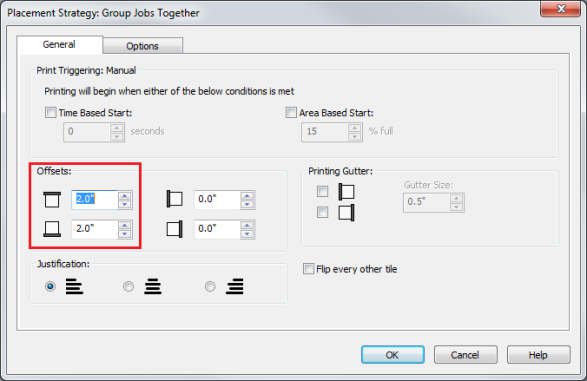
Task: Switch to the Options tab
Action: coord(143,46)
